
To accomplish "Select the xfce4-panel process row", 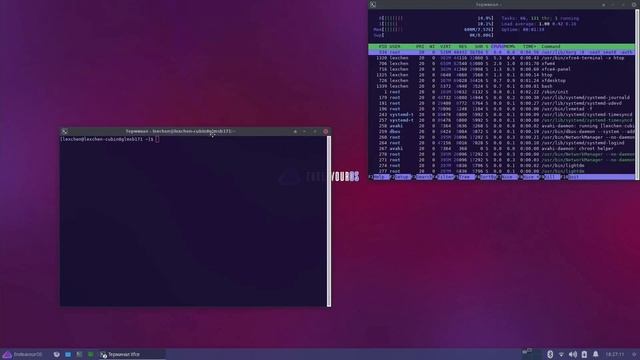I will click(501, 69).
